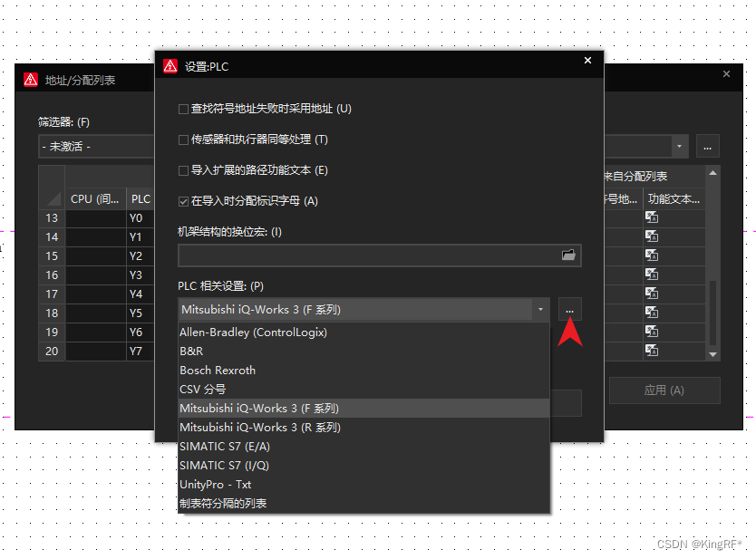The image size is (756, 559).
Task: Click the folder icon in rack macro field
Action: click(568, 255)
